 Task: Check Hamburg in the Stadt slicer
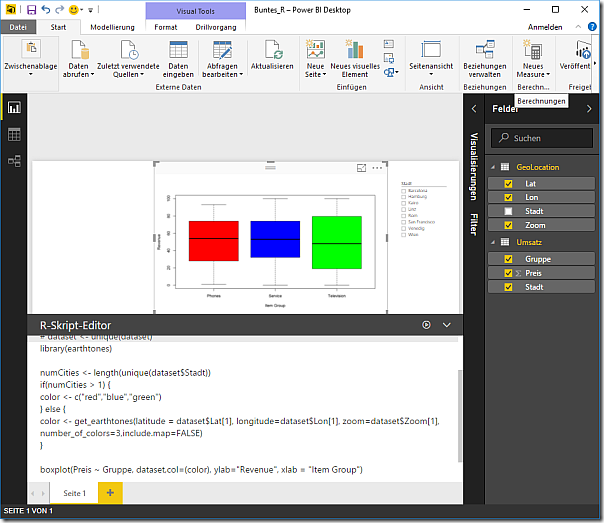(403, 197)
